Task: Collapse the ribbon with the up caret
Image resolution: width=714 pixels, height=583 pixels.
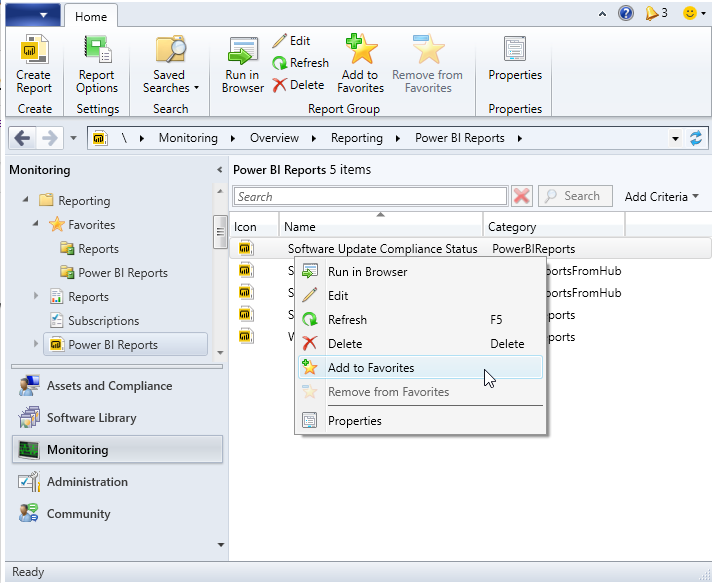Action: (x=602, y=14)
